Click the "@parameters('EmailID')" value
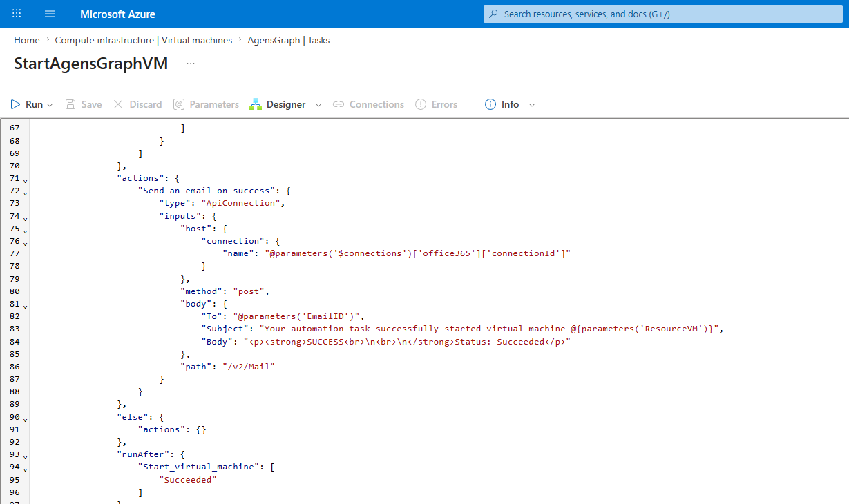 (298, 316)
